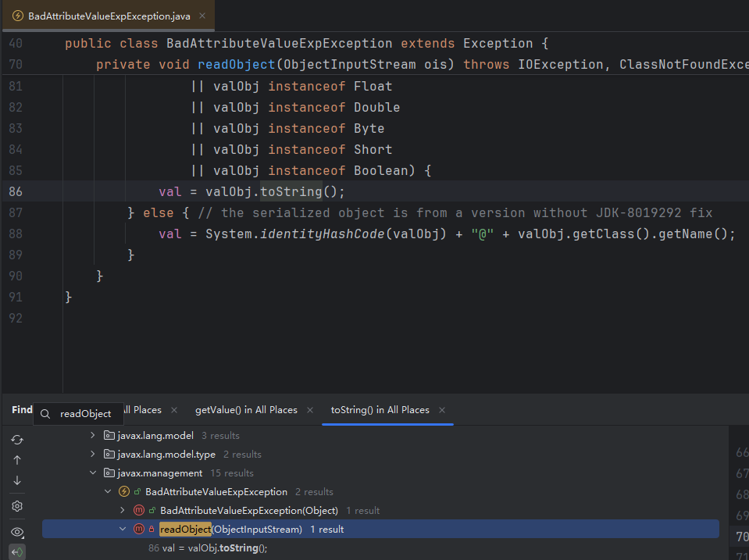Screen dimensions: 749x560
Task: Click the Rerun search refresh icon
Action: point(17,440)
